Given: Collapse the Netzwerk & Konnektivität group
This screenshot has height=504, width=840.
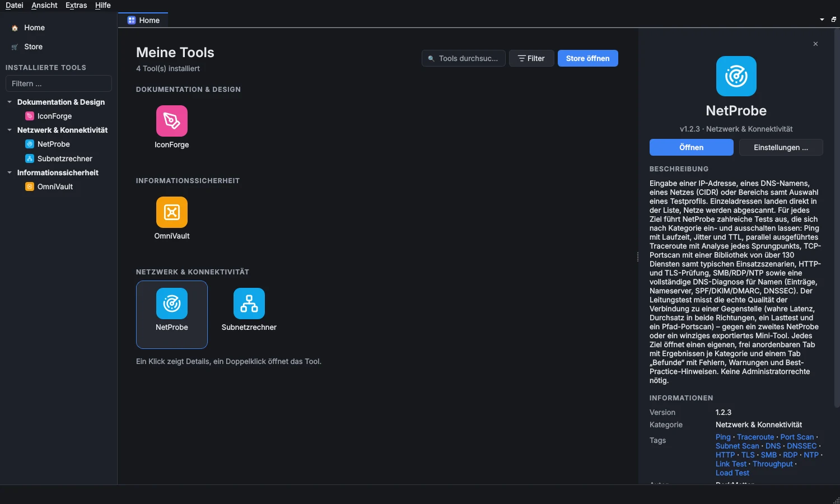Looking at the screenshot, I should click(10, 130).
